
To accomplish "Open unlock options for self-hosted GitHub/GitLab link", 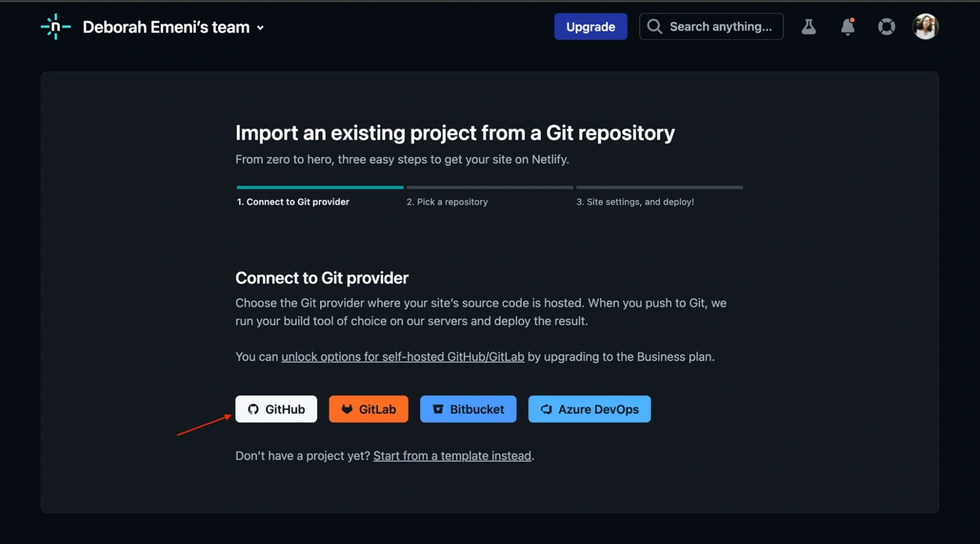I will (x=403, y=357).
